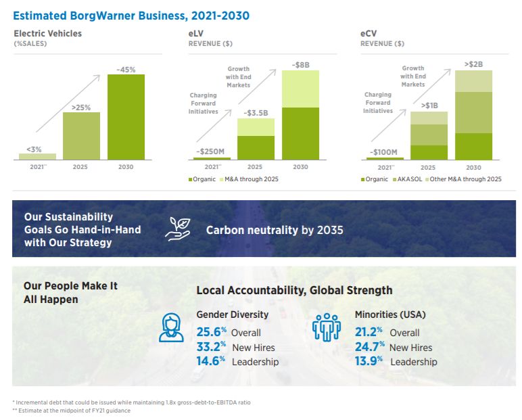The width and height of the screenshot is (522, 420).
Task: Click the ~$3.5B bar in eLV chart
Action: [x=256, y=139]
